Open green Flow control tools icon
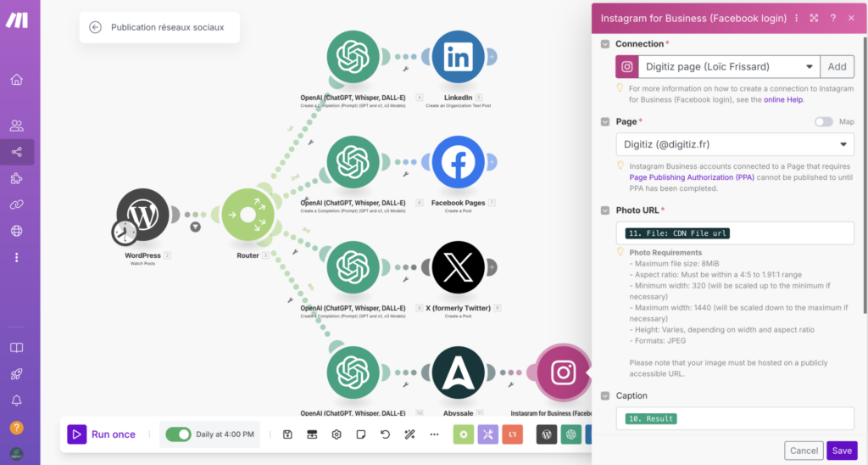The height and width of the screenshot is (465, 868). [x=464, y=434]
